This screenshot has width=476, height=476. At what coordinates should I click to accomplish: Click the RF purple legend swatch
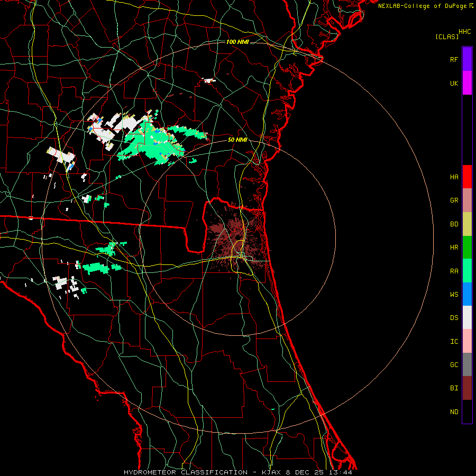coord(467,59)
